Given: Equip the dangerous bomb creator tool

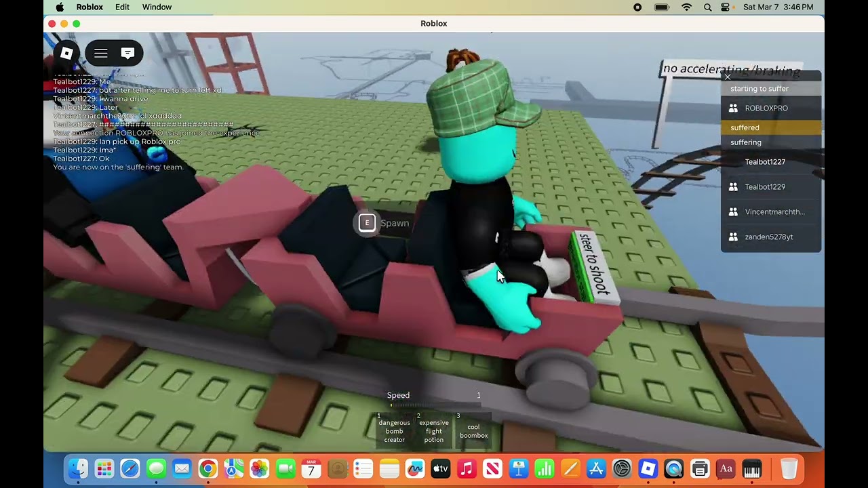Looking at the screenshot, I should pos(394,430).
